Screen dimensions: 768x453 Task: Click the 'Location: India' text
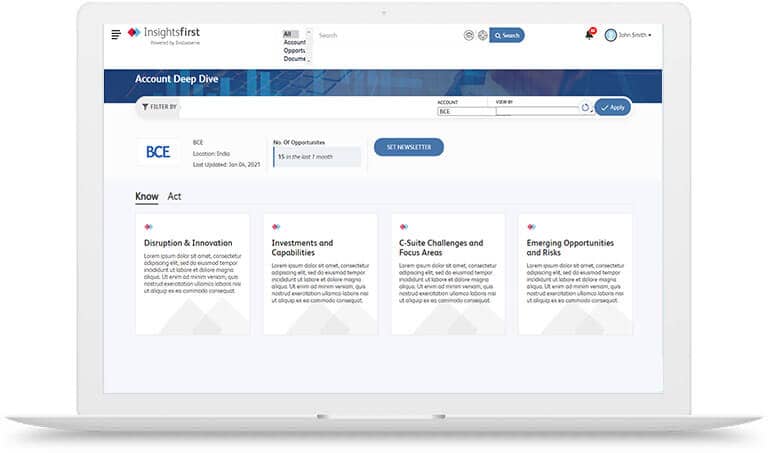(x=211, y=154)
